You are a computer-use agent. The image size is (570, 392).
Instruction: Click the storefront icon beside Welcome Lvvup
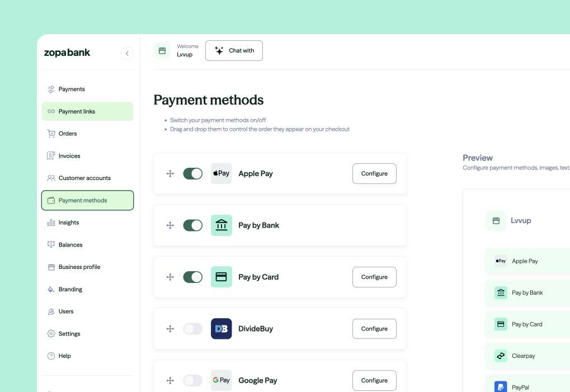coord(162,51)
